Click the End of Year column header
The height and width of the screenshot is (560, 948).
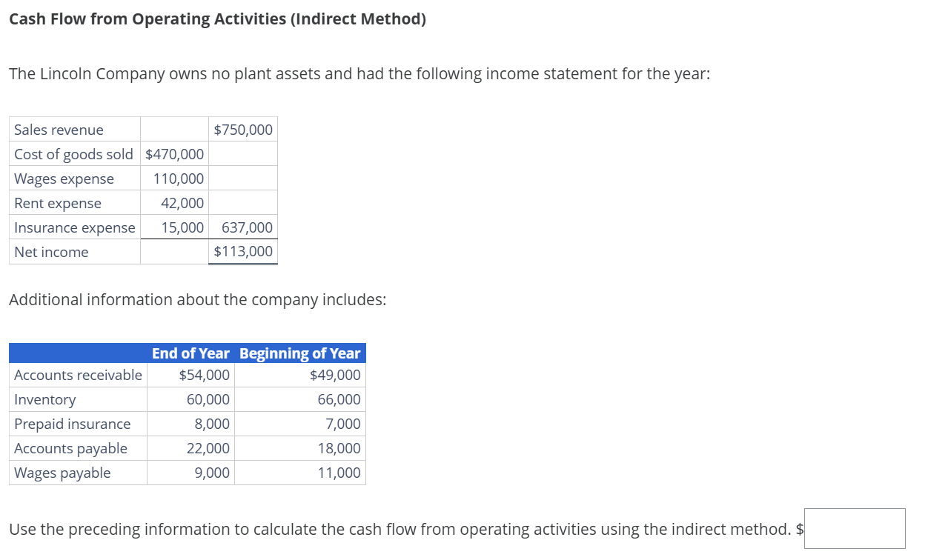(190, 353)
